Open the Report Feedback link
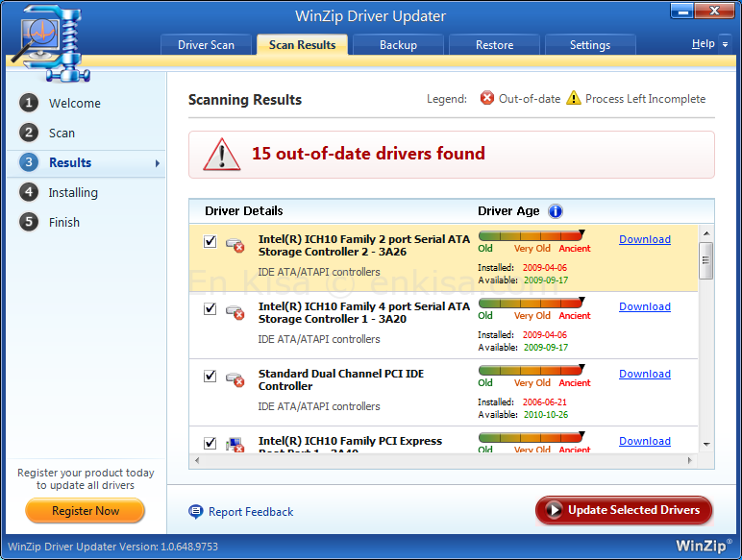 coord(251,512)
